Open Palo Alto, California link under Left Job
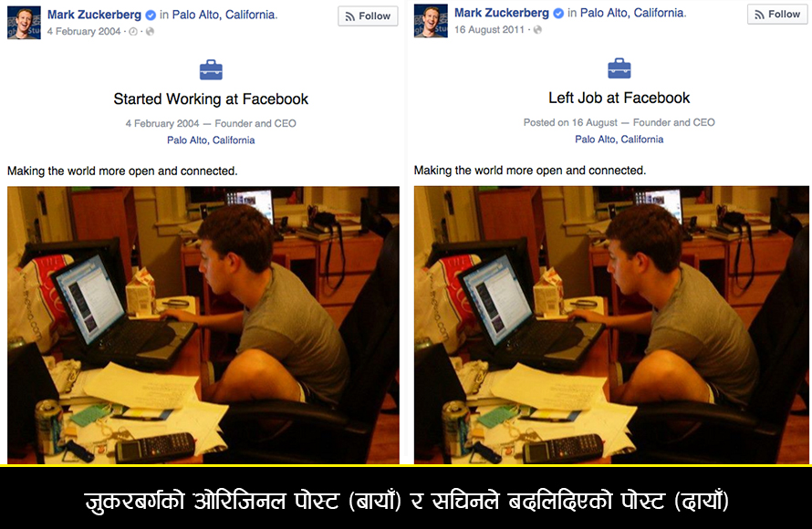The image size is (812, 529). (x=619, y=140)
